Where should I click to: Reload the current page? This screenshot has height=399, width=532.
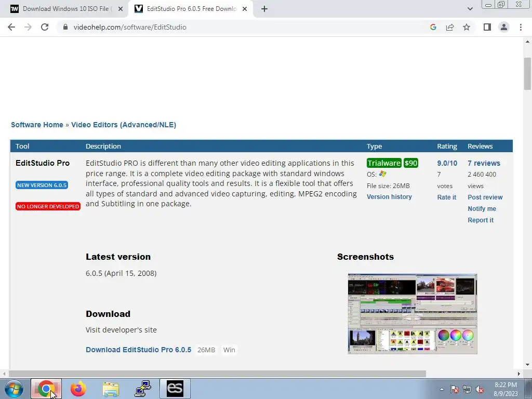point(45,27)
